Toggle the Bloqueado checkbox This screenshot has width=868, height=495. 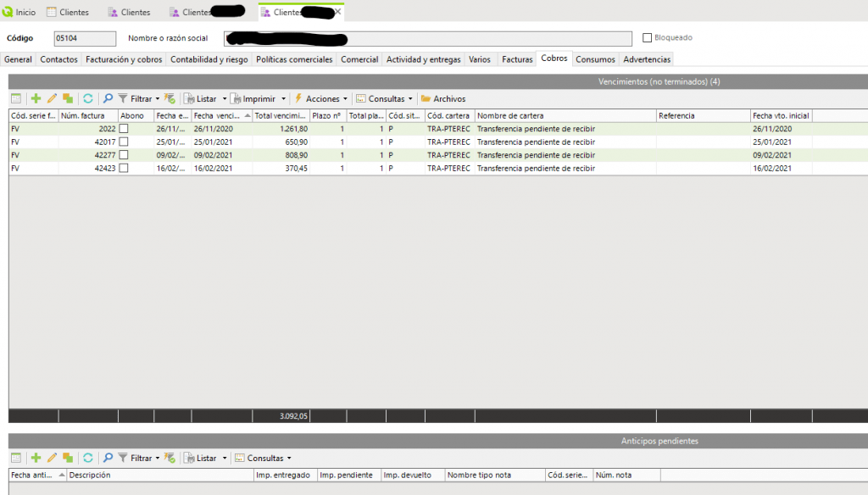647,37
